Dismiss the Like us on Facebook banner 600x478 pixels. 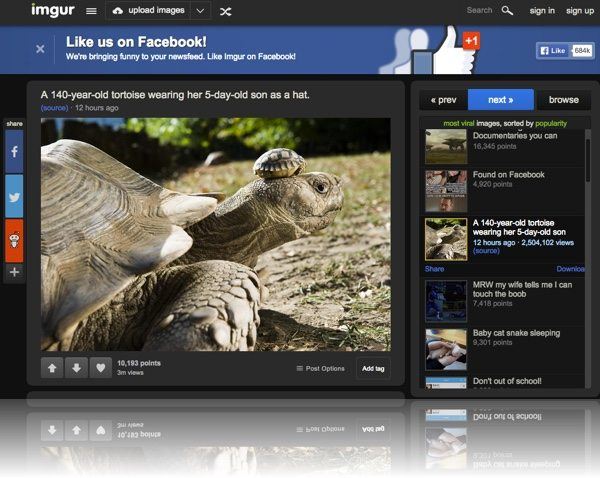(x=40, y=49)
